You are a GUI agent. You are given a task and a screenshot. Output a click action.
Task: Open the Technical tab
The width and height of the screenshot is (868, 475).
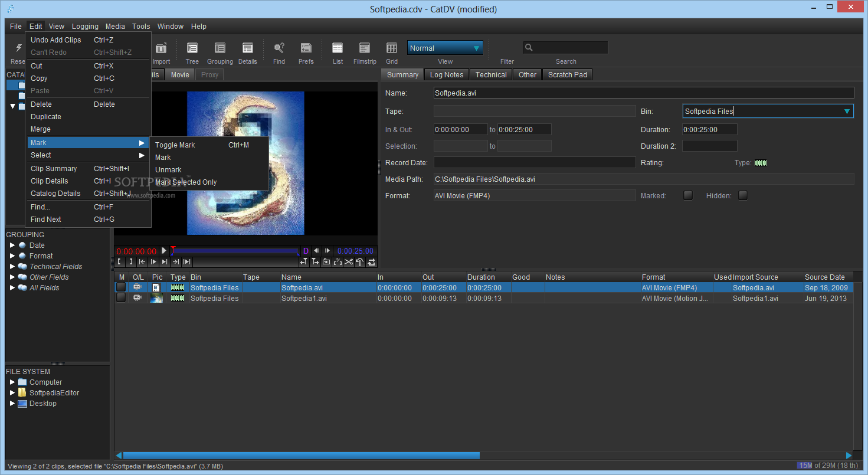tap(491, 74)
